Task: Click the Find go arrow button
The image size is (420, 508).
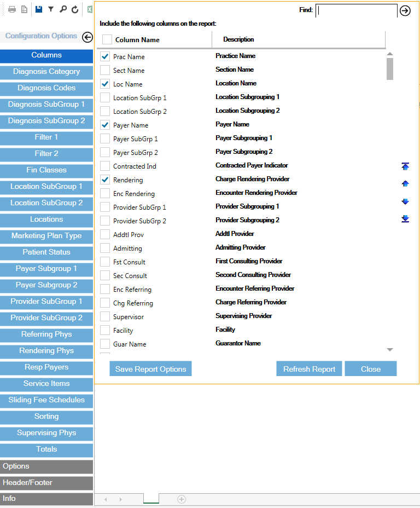Action: tap(405, 11)
